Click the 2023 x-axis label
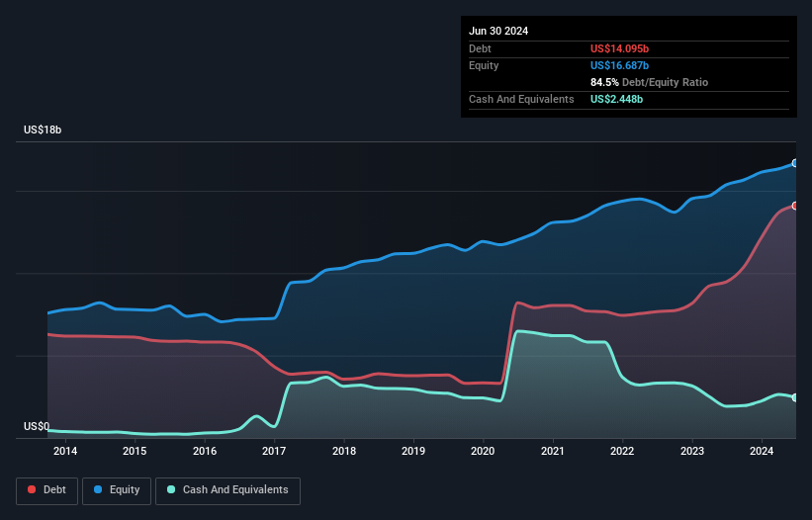 pyautogui.click(x=692, y=451)
